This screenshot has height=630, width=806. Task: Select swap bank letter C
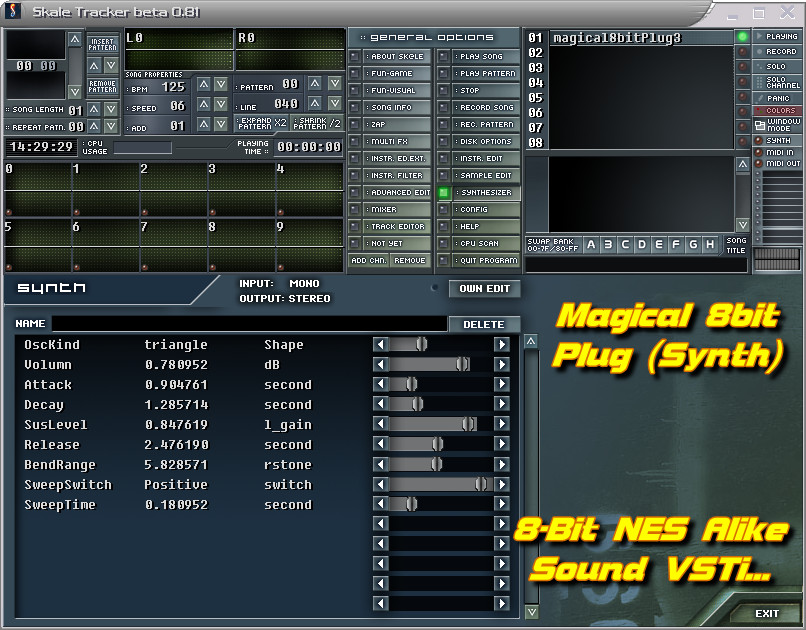(x=625, y=245)
